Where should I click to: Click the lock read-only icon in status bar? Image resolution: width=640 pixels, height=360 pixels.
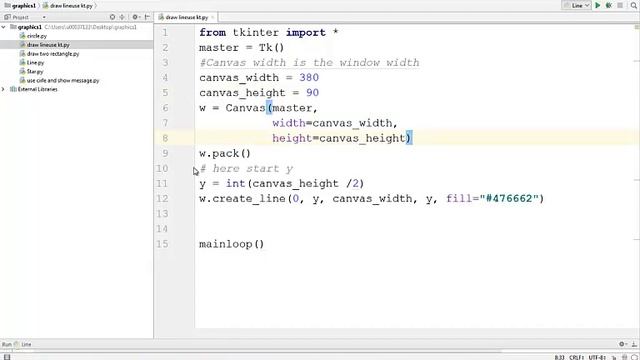click(x=613, y=358)
